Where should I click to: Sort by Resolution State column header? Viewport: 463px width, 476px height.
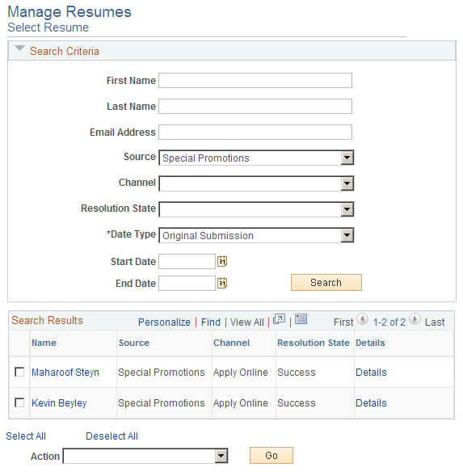(x=314, y=343)
